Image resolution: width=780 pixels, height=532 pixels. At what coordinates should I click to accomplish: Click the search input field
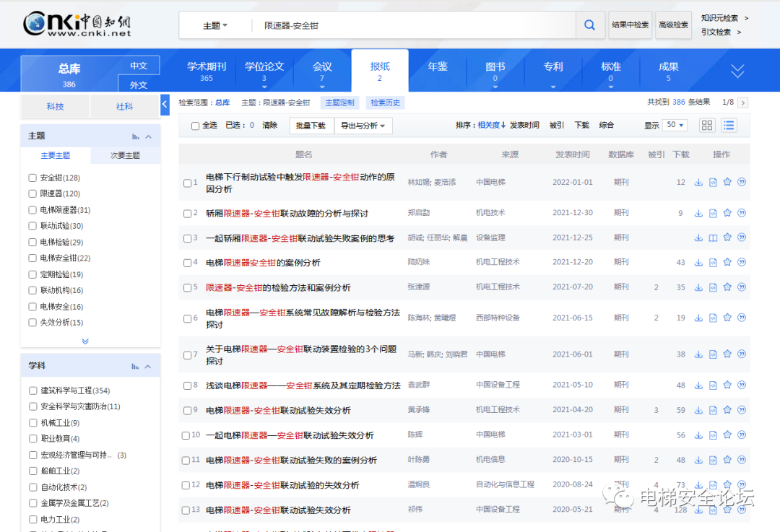tap(413, 25)
